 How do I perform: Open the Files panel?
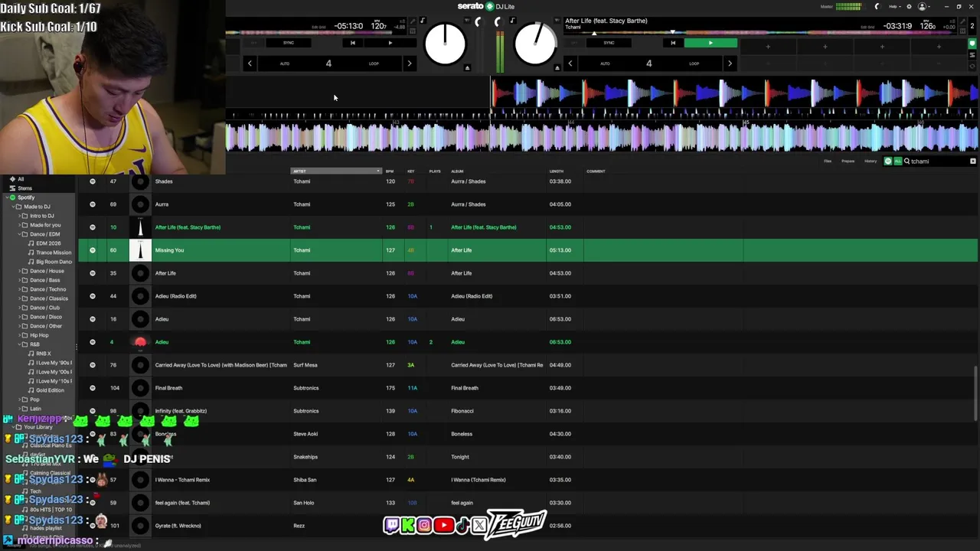[x=828, y=161]
